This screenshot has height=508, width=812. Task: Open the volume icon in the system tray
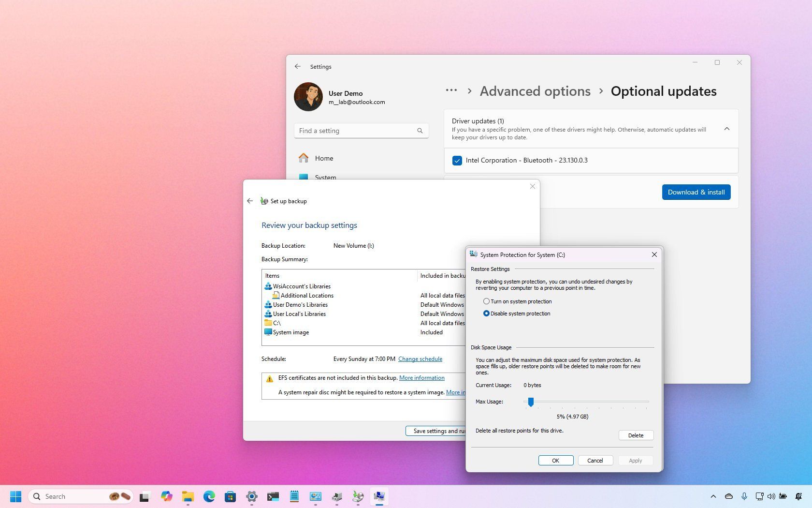click(771, 496)
